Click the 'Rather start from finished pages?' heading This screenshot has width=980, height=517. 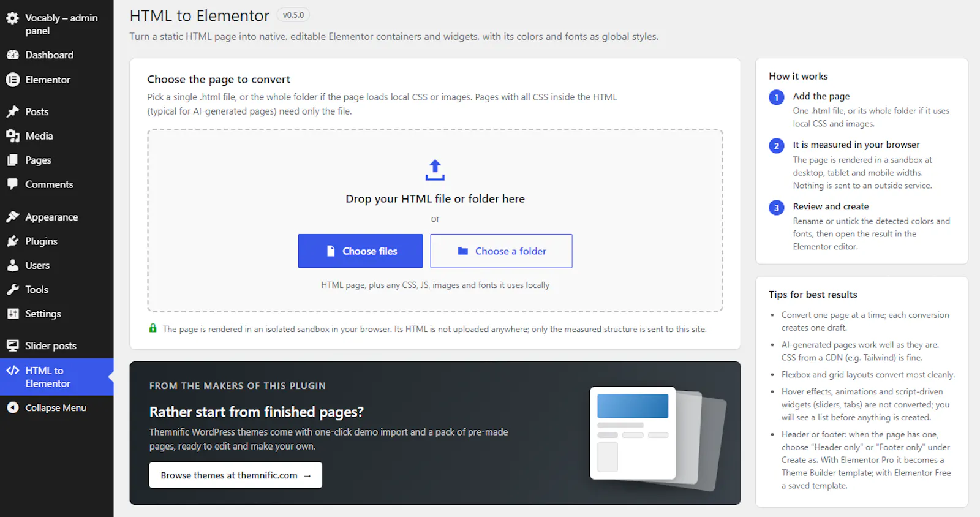click(x=257, y=412)
